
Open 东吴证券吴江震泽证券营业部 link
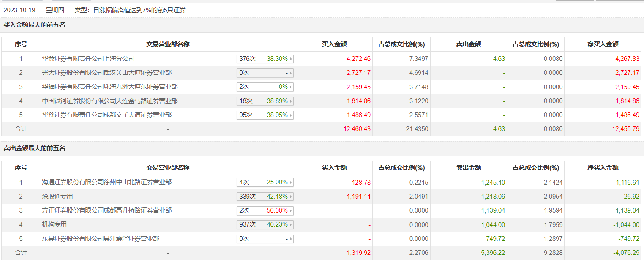(101, 239)
